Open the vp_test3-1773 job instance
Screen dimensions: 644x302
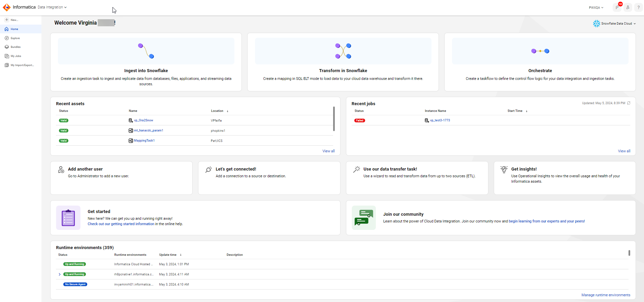[x=440, y=120]
